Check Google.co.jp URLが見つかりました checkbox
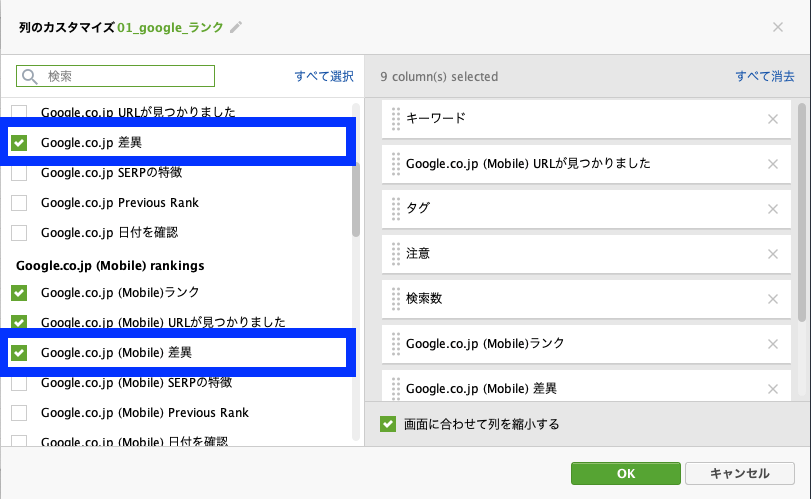Screen dimensions: 811x499 19,111
